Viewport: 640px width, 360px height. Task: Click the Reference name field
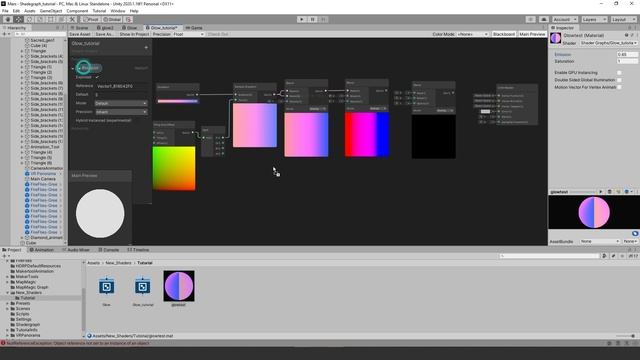point(122,86)
